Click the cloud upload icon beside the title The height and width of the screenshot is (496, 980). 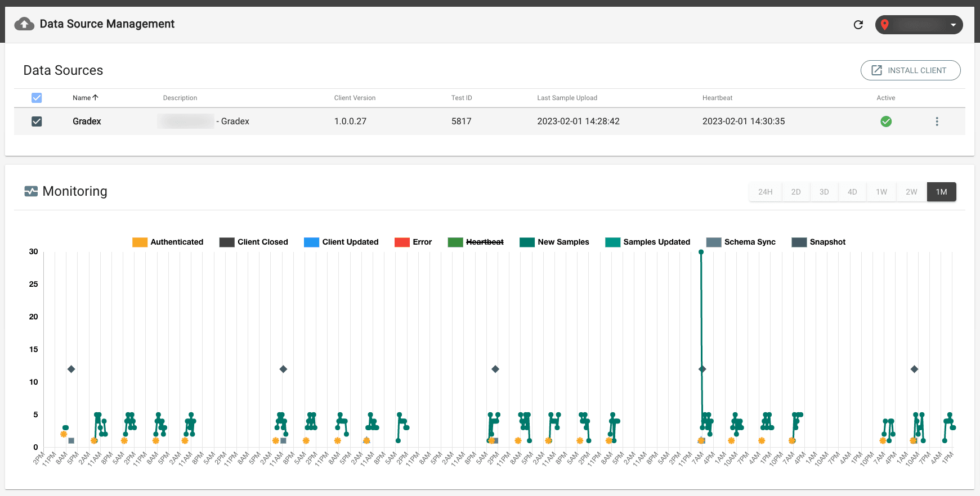pyautogui.click(x=24, y=24)
